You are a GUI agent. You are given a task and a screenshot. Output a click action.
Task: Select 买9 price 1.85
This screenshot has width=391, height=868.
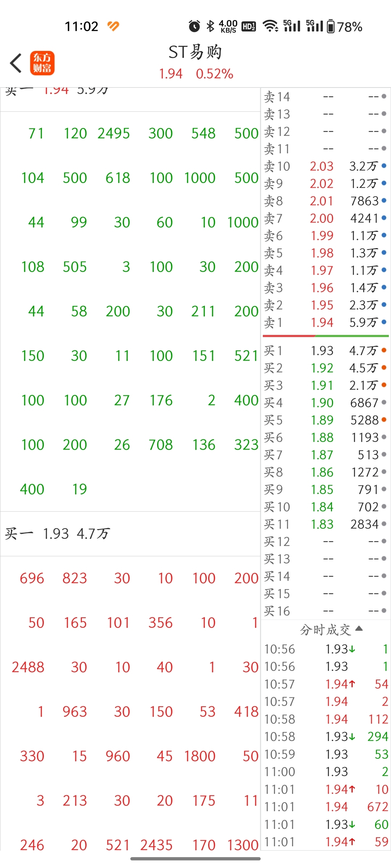[x=322, y=489]
